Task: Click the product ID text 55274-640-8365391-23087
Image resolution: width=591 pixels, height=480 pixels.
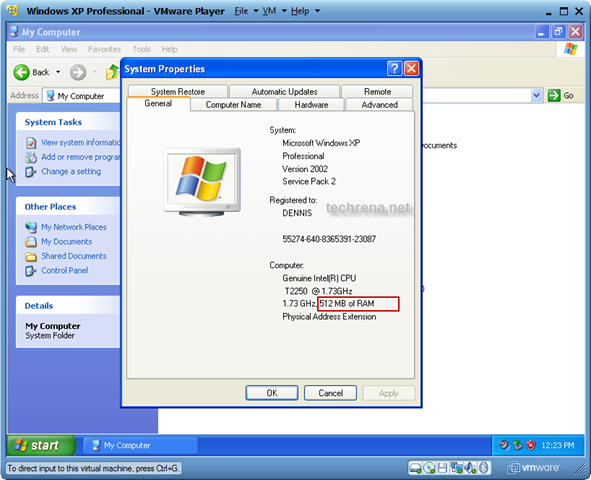Action: [x=329, y=239]
